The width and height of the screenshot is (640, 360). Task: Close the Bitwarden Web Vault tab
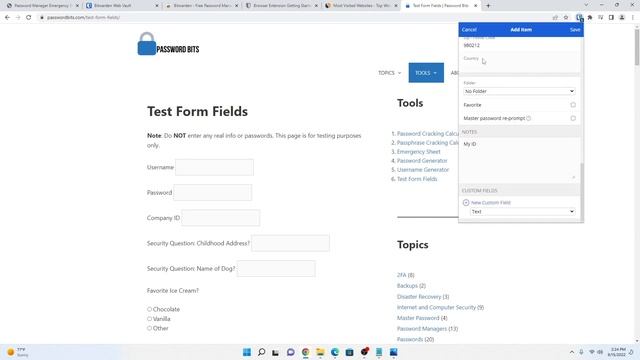[157, 6]
